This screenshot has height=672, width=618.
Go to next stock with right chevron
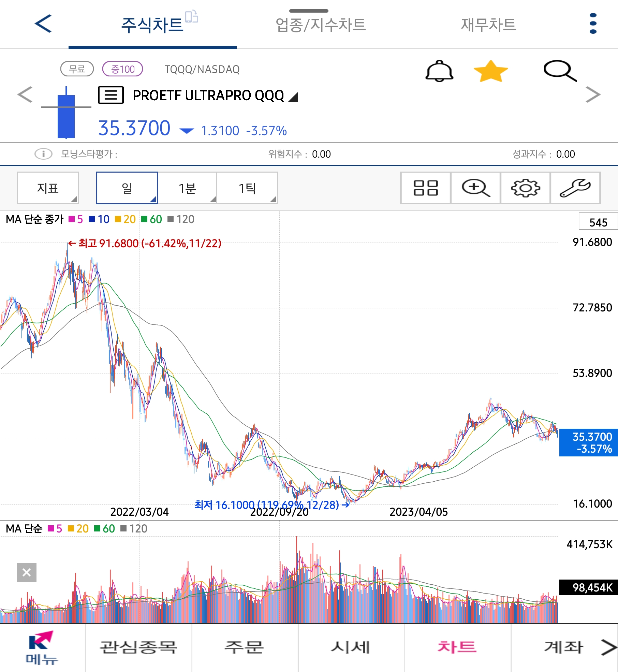point(593,94)
